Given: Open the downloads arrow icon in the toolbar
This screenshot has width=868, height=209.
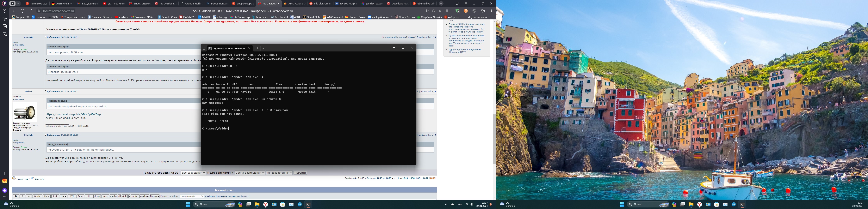Looking at the screenshot, I should pos(491,11).
